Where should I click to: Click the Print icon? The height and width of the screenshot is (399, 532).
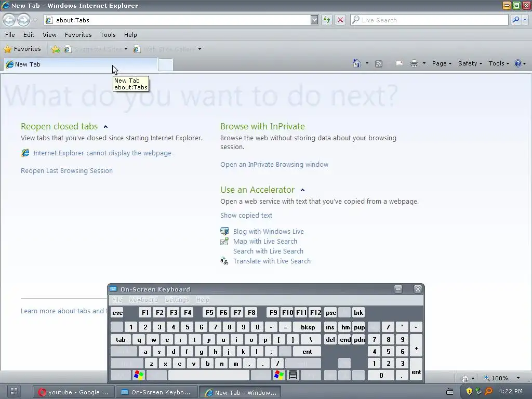[x=414, y=63]
